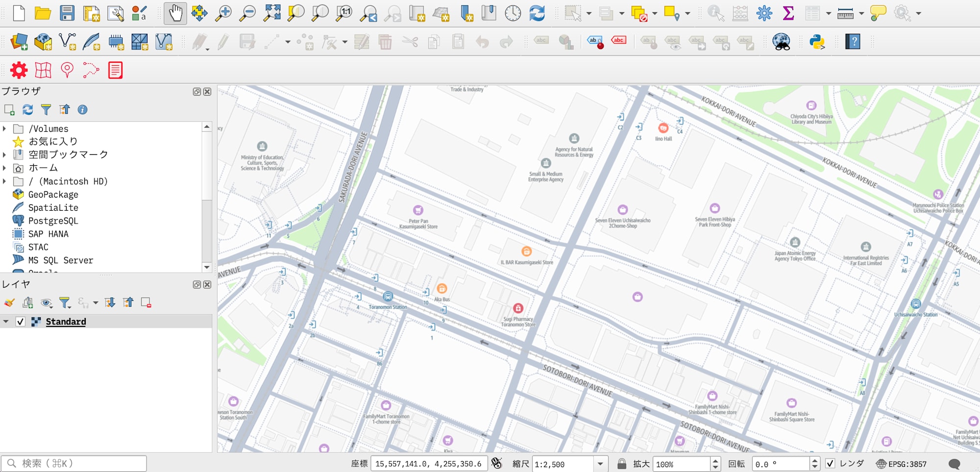Toggle the レンダ render checkbox

pyautogui.click(x=830, y=464)
